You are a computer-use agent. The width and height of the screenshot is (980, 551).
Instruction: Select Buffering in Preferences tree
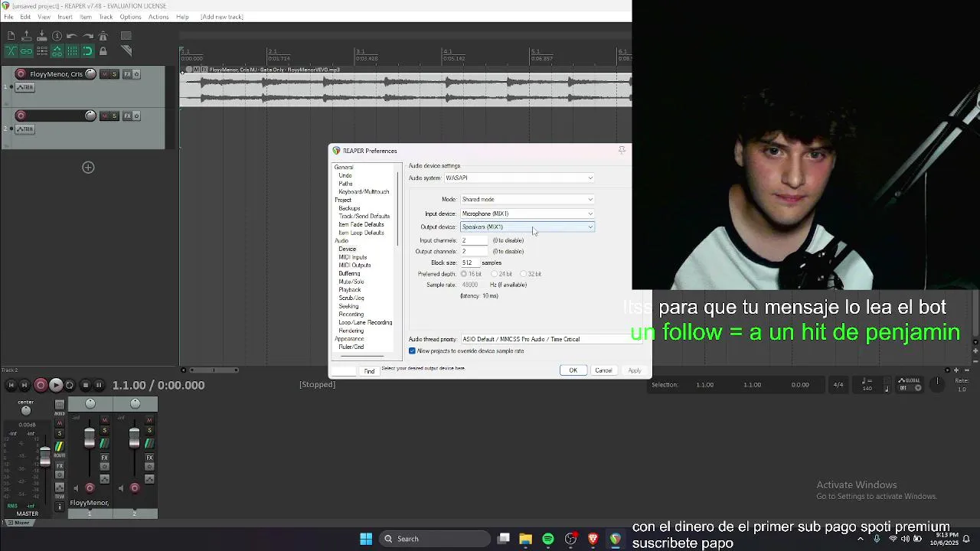(x=349, y=273)
